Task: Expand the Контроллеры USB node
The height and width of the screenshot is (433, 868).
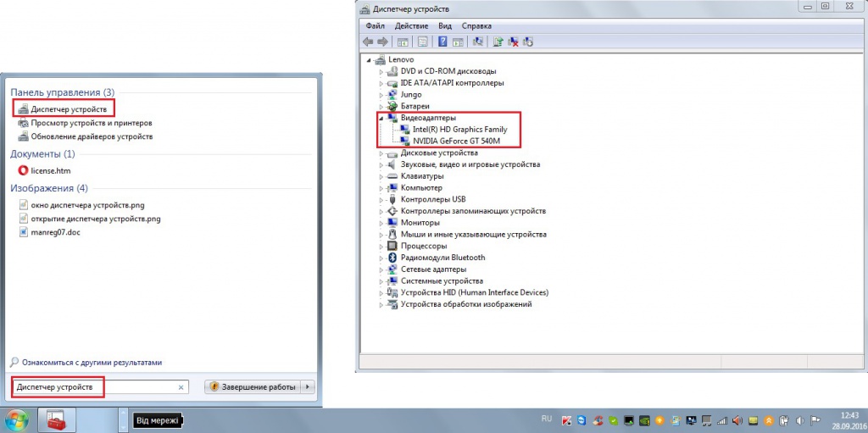Action: click(x=381, y=199)
